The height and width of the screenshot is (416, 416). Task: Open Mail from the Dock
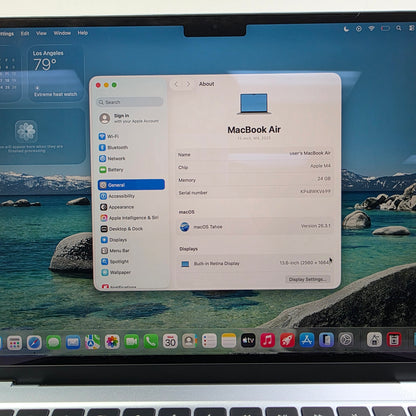[x=73, y=342]
